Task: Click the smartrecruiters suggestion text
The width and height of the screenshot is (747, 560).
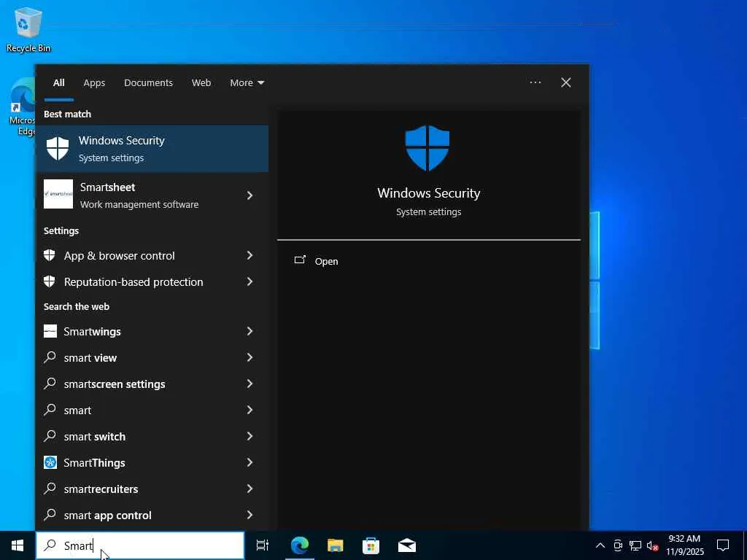Action: tap(101, 489)
